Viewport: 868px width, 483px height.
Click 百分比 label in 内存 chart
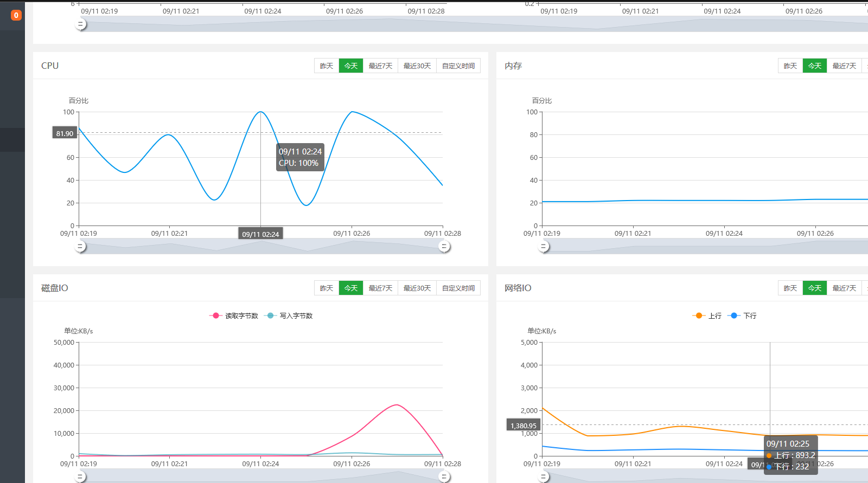tap(542, 101)
